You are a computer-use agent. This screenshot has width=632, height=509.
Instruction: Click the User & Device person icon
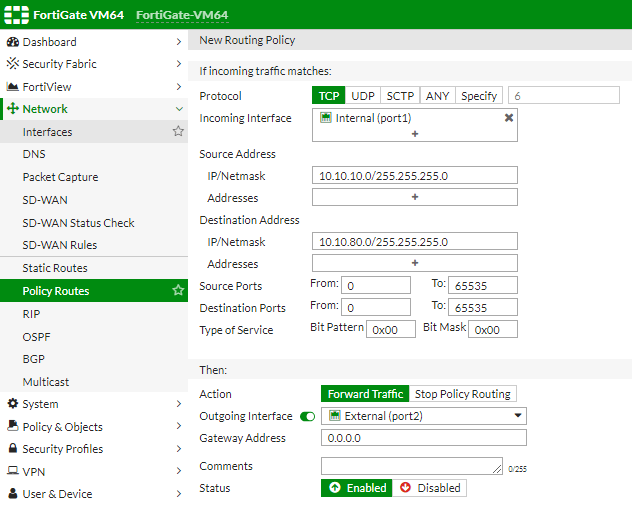(x=13, y=494)
